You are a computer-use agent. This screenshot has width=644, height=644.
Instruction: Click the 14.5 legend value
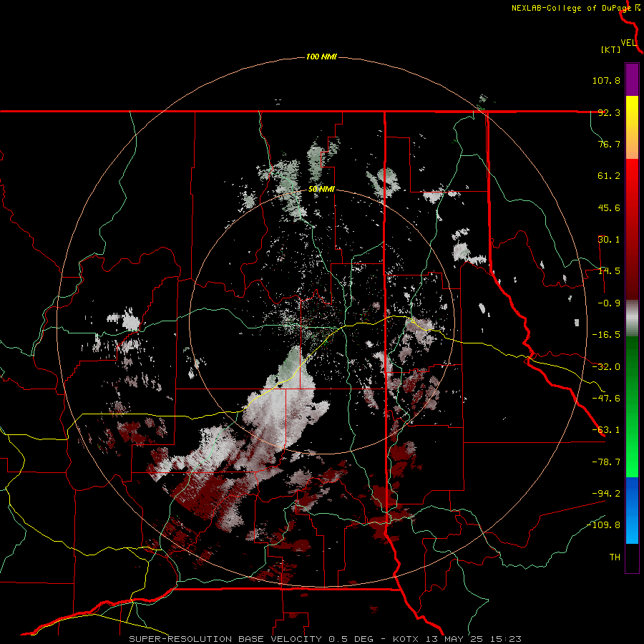click(x=609, y=271)
